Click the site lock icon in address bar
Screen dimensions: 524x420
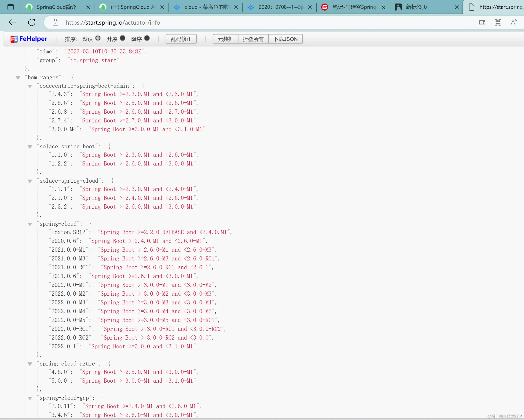(55, 23)
